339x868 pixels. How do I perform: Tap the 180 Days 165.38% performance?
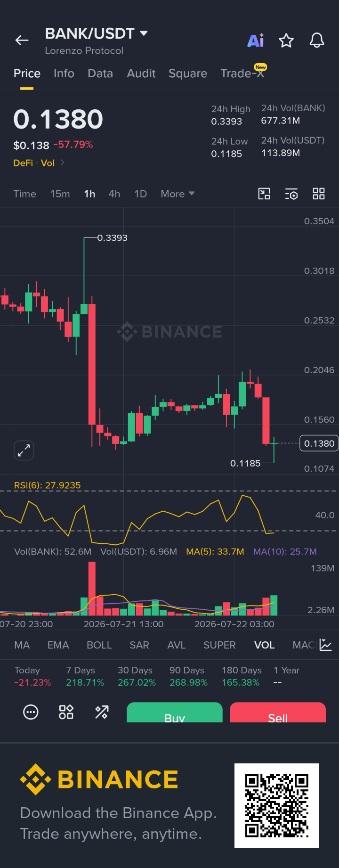click(242, 676)
